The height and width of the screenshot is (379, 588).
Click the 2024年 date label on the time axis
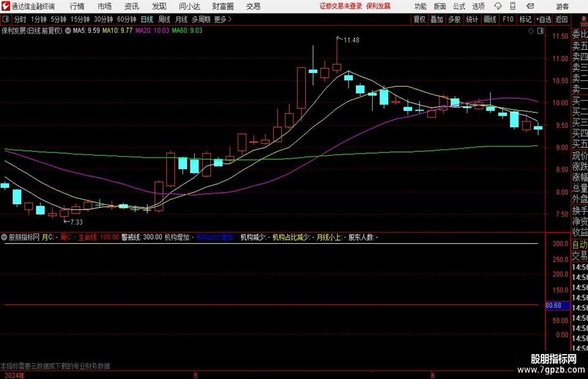click(x=15, y=375)
